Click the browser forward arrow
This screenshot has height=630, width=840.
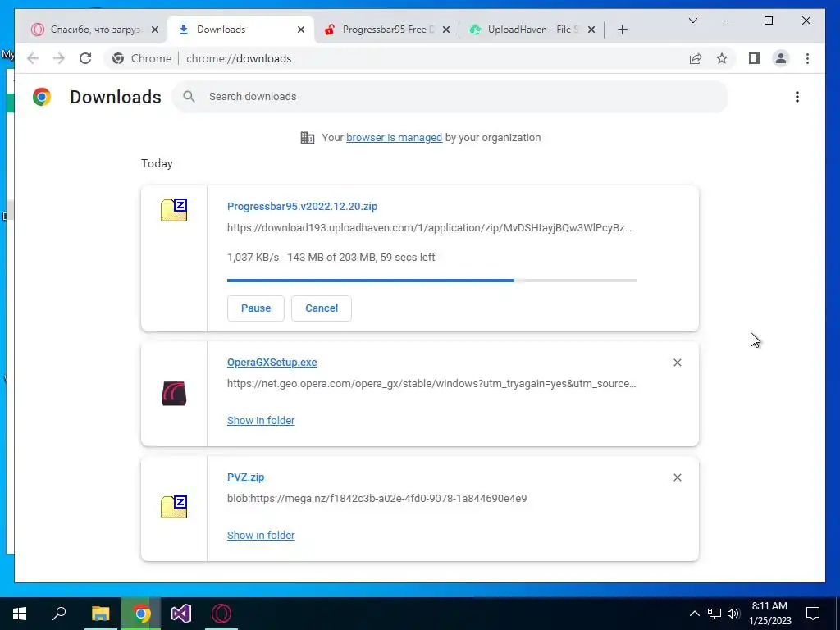(x=59, y=58)
